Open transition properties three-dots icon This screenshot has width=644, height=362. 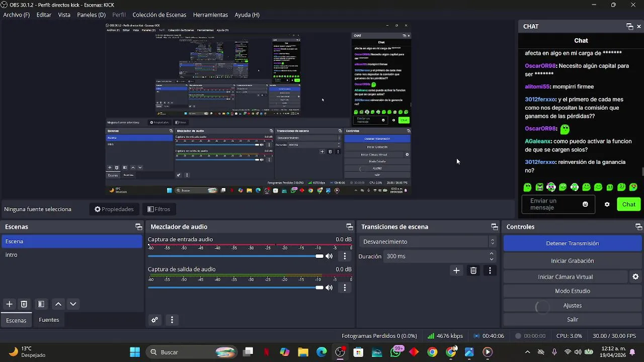click(x=490, y=270)
